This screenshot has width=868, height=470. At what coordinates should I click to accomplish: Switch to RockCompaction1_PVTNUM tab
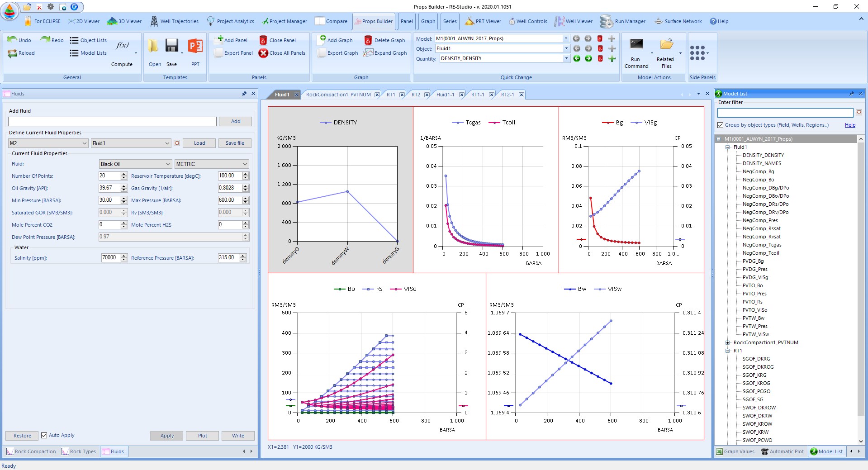pos(338,95)
